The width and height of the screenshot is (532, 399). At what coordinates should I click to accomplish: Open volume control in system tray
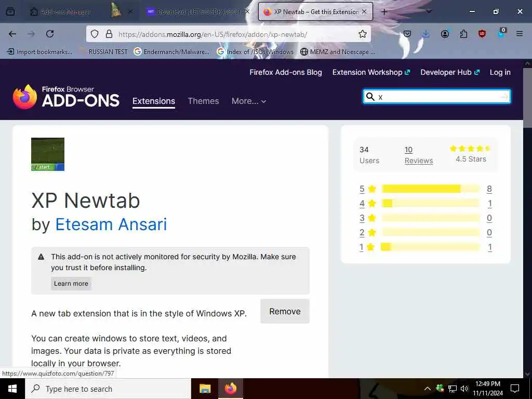[464, 389]
